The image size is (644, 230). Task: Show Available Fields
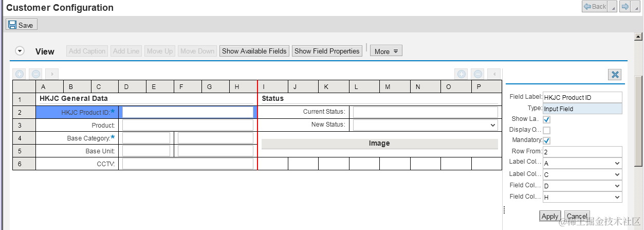(254, 51)
